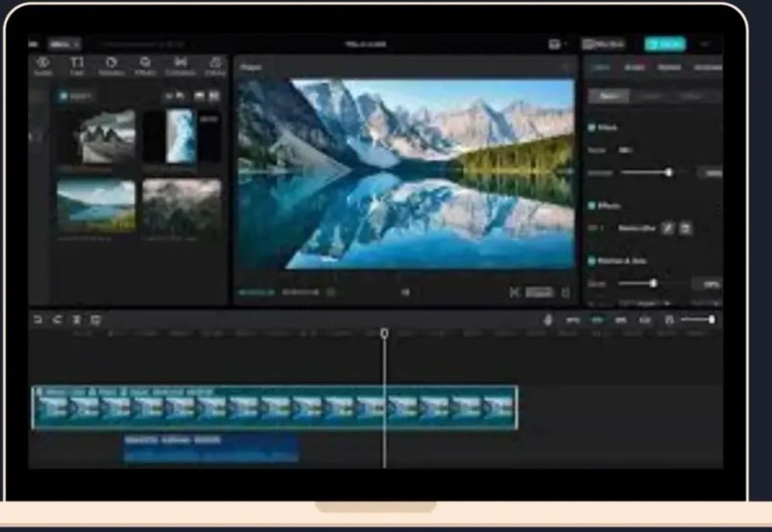The width and height of the screenshot is (772, 532).
Task: Click the teal Export button
Action: (x=664, y=44)
